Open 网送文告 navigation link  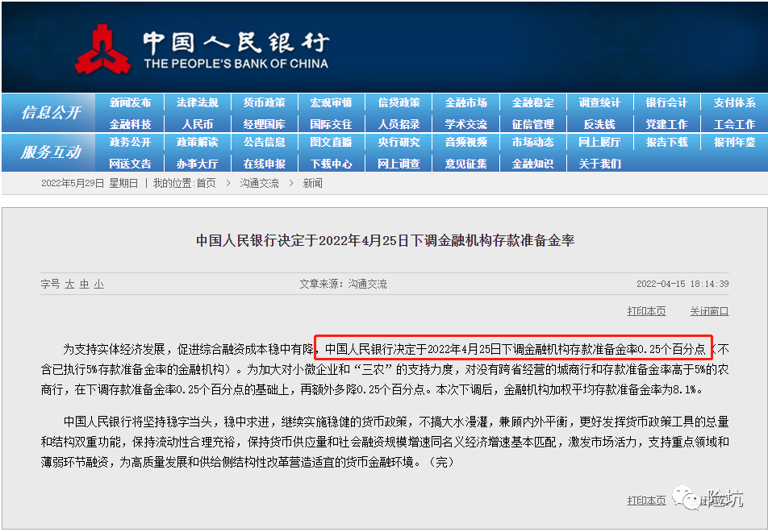coord(131,164)
